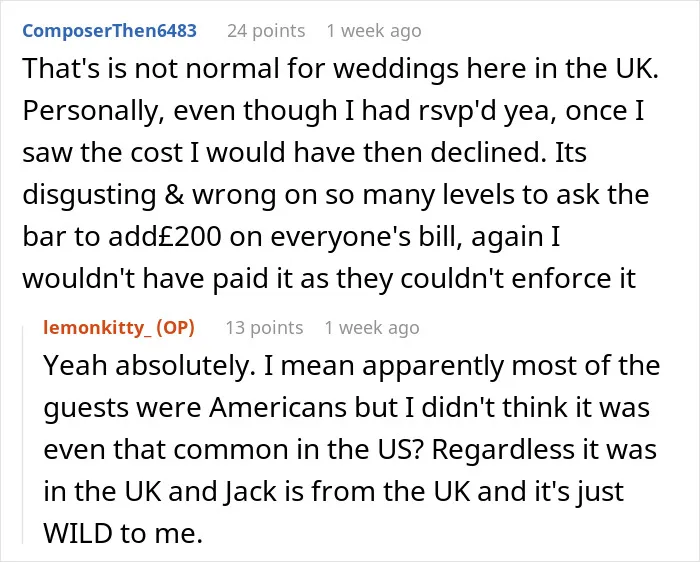The width and height of the screenshot is (700, 562).
Task: Open the reply's 1 week ago timestamp
Action: 372,328
